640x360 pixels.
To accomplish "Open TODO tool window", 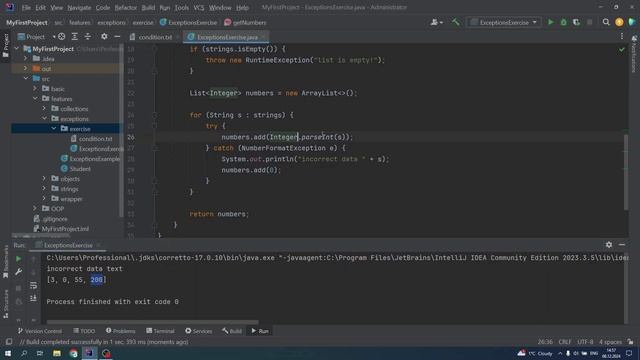I will 84,331.
